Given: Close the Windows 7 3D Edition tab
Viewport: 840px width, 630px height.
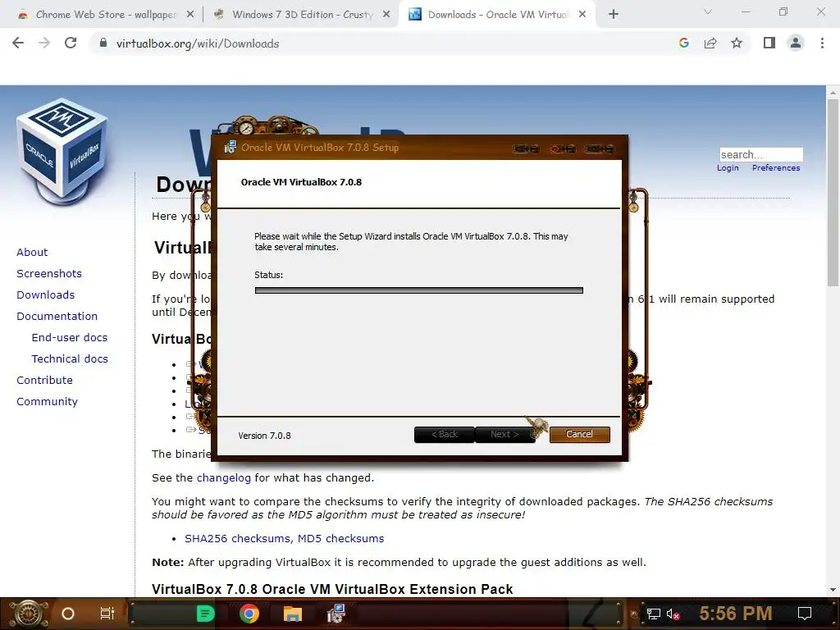Looking at the screenshot, I should (x=386, y=15).
